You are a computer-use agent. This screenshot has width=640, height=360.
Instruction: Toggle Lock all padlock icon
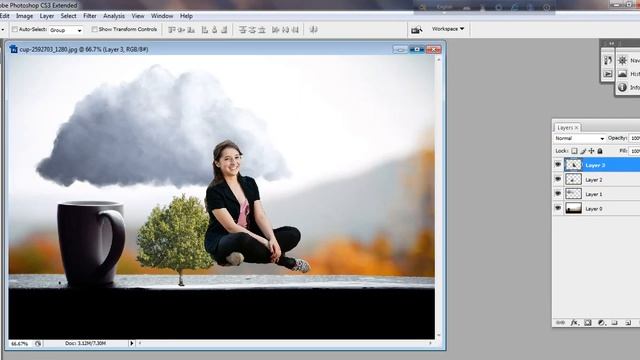[600, 151]
